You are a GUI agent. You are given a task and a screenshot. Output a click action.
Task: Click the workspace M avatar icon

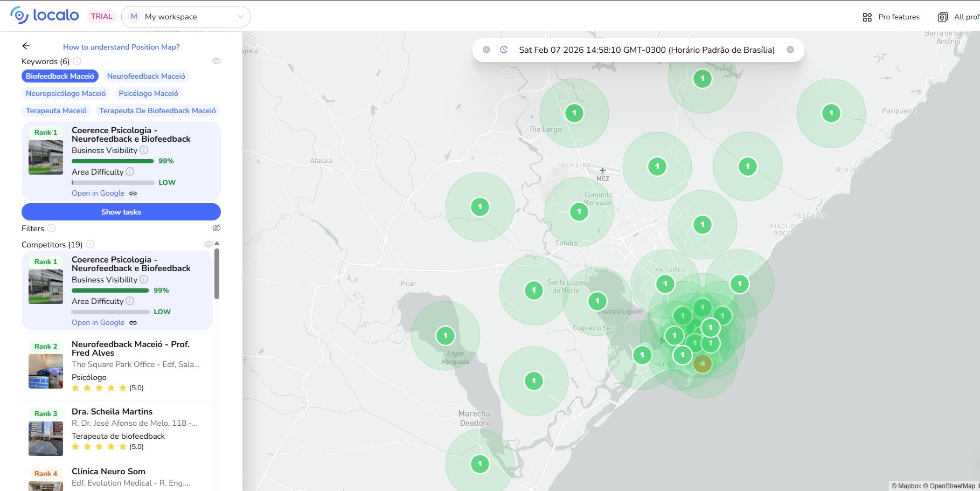[134, 17]
